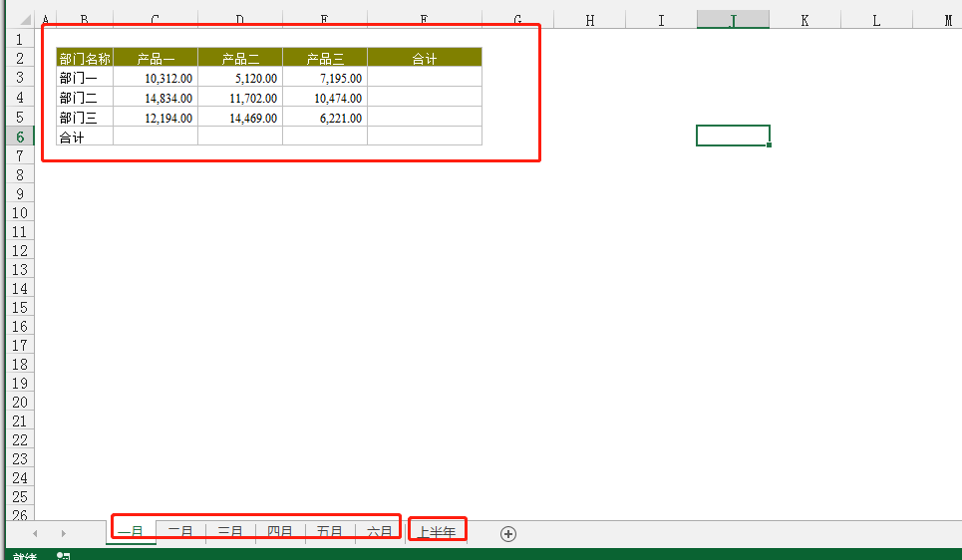Go to the 五月 sheet tab
This screenshot has width=962, height=560.
329,531
